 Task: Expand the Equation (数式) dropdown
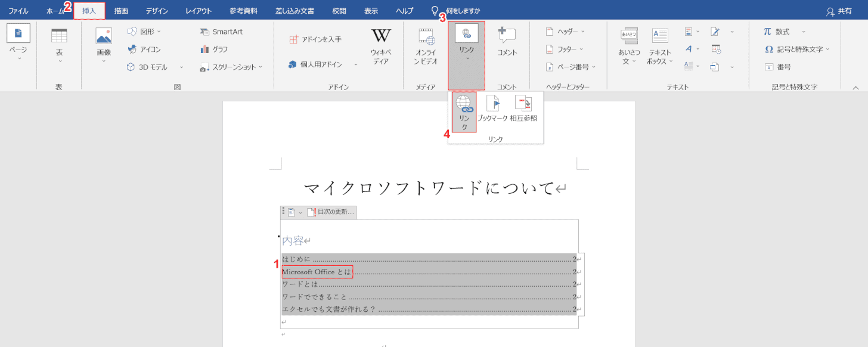803,32
